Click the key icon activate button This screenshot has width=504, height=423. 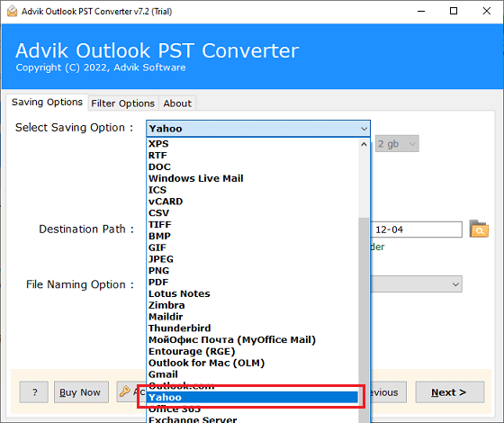tap(130, 391)
